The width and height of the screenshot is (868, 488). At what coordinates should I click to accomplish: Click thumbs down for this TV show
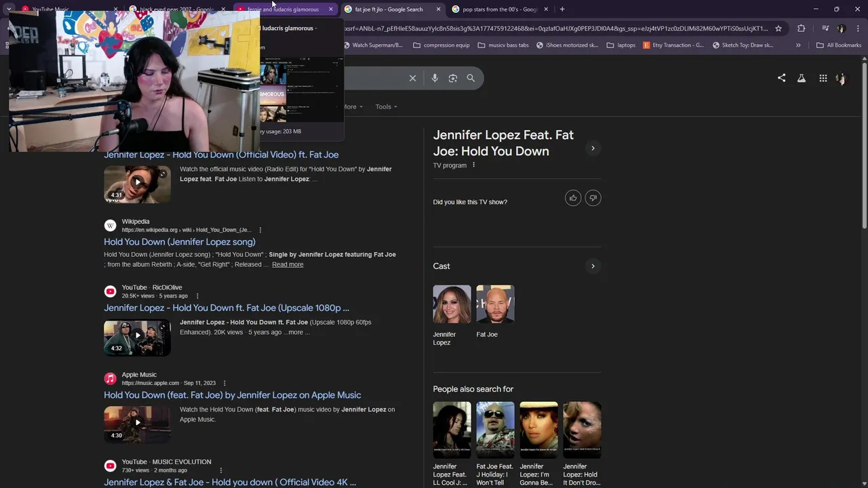(x=593, y=198)
